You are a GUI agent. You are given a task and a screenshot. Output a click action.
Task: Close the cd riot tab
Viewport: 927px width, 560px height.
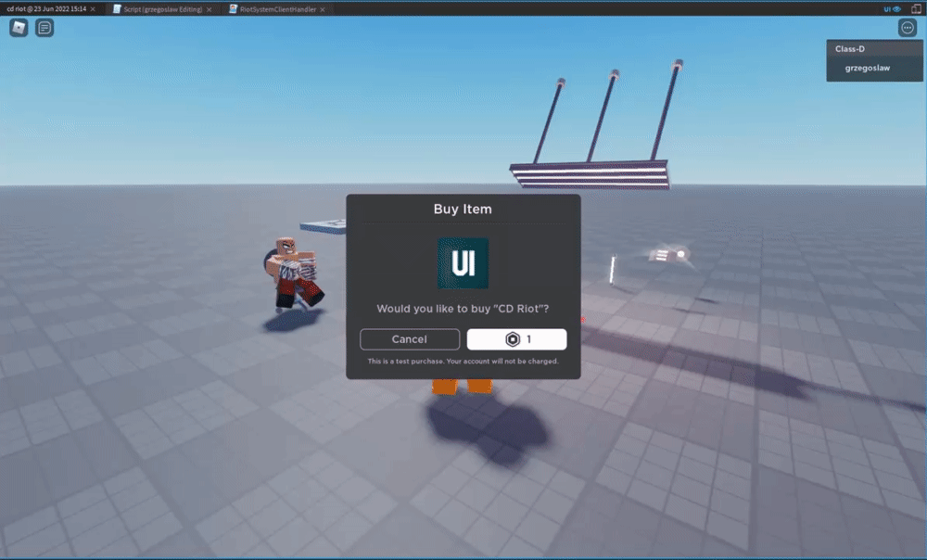pos(93,9)
